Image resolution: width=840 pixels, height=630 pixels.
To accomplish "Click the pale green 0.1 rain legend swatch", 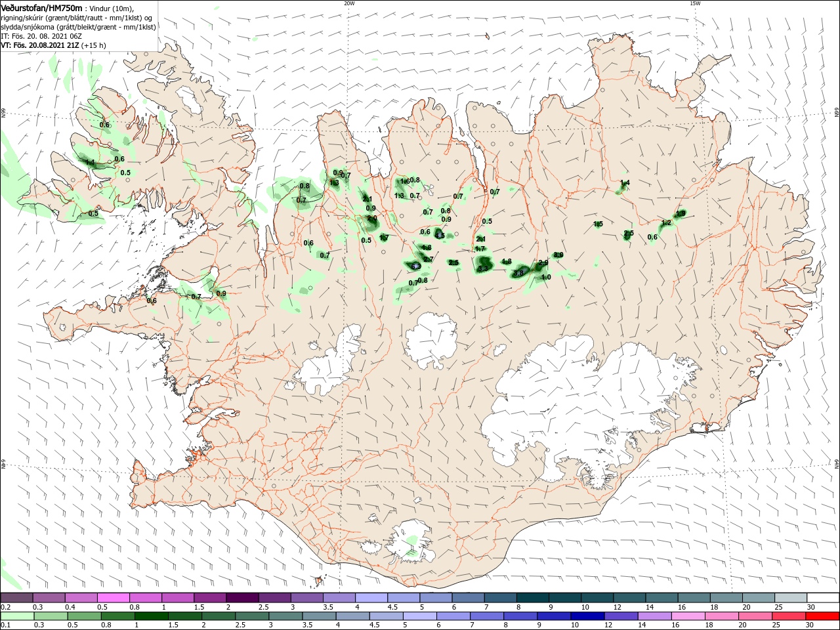I will click(x=17, y=616).
